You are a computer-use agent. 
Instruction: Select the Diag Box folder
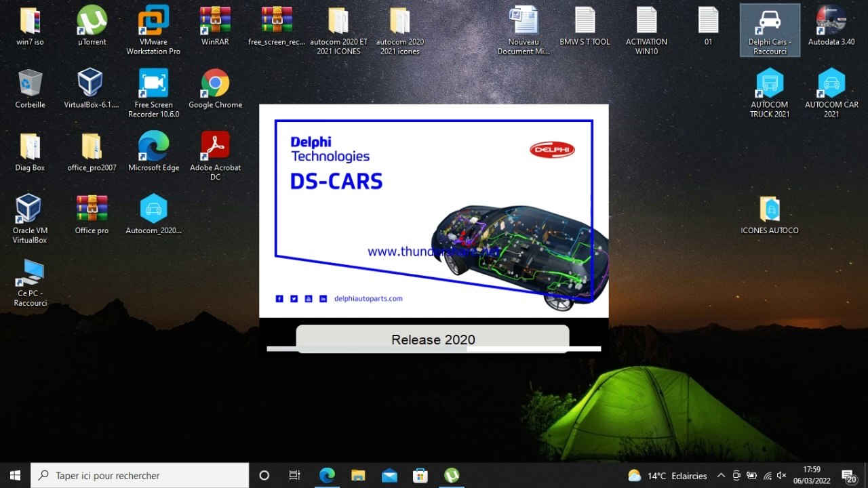(x=30, y=152)
